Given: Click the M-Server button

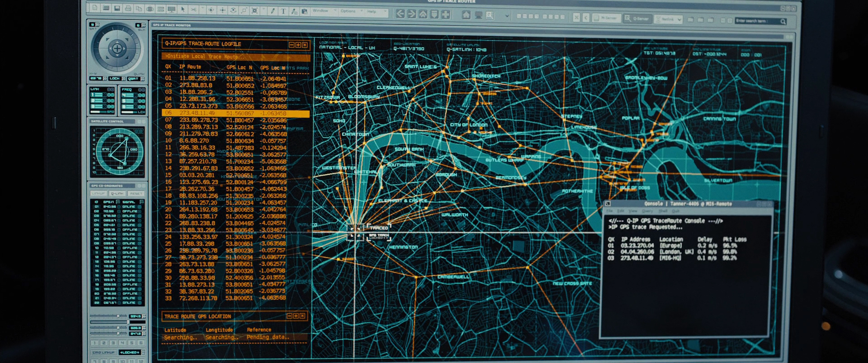Looking at the screenshot, I should point(607,18).
